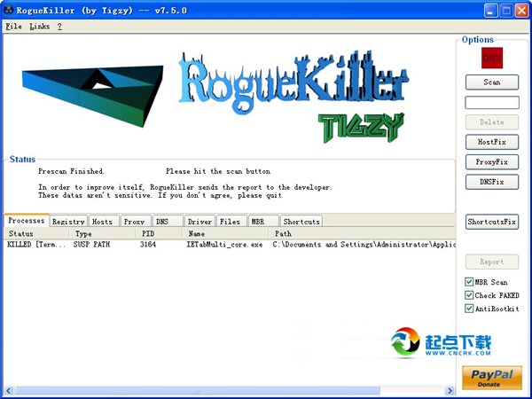
Task: Click the KILLED [Term... status cell
Action: (x=36, y=245)
